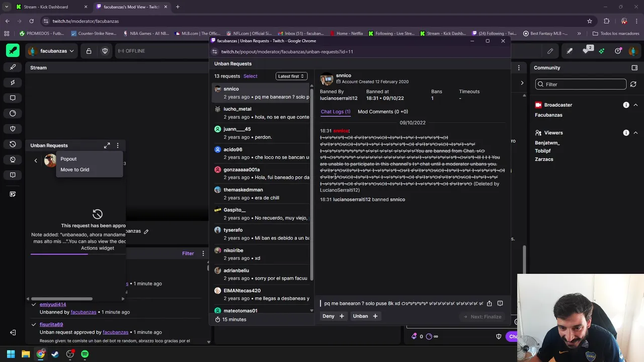
Task: Open the fisuriita69 user link
Action: tap(51, 324)
